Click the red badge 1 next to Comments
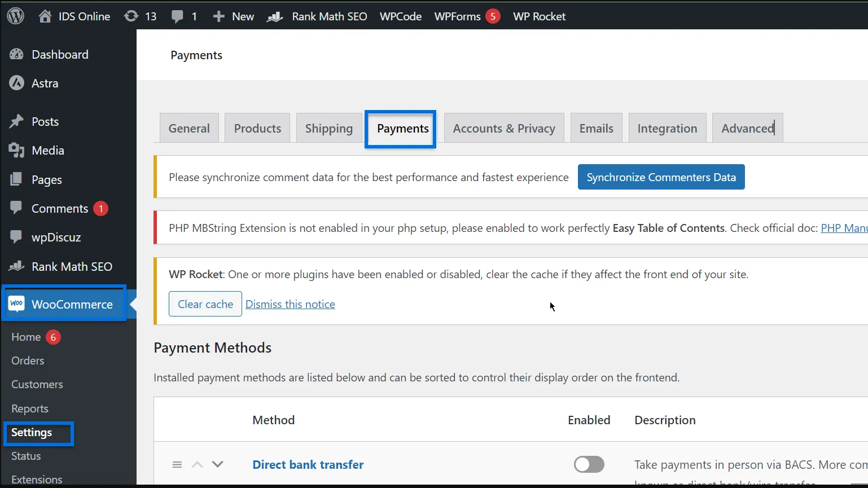The height and width of the screenshot is (488, 868). click(x=100, y=209)
